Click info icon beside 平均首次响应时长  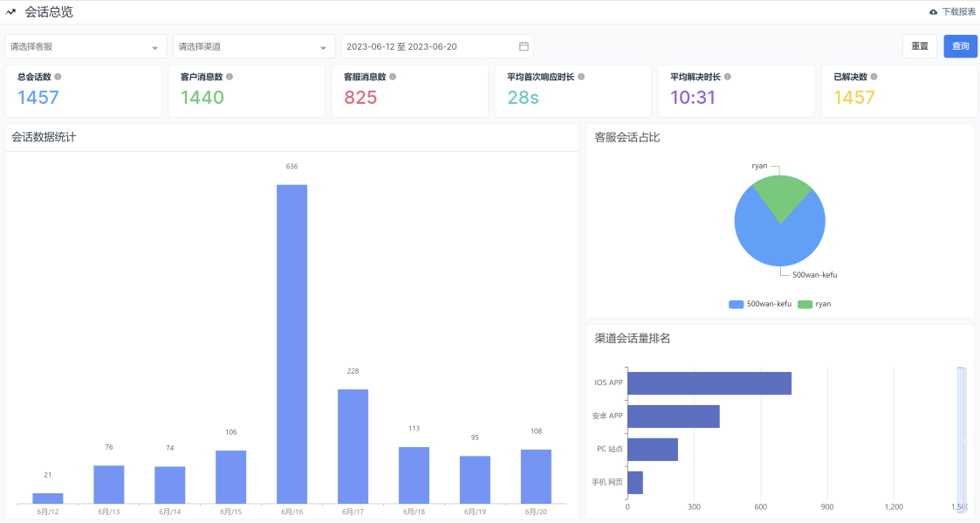[581, 77]
